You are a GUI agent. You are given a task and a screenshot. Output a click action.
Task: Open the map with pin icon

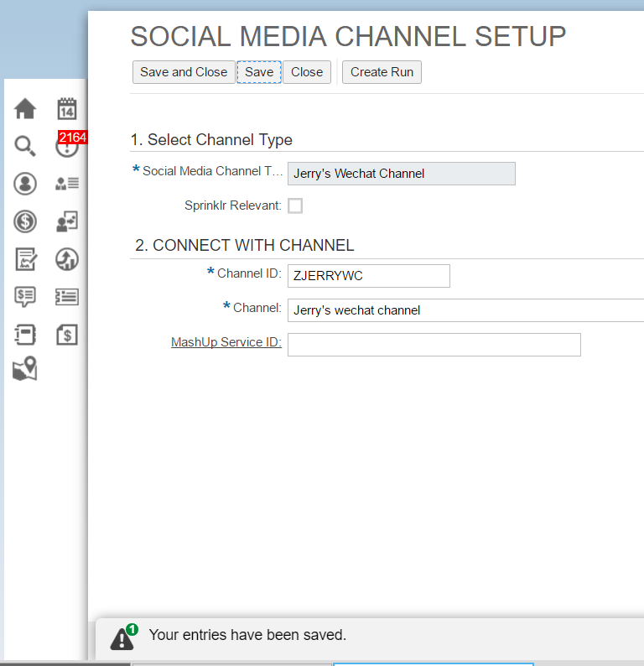[x=25, y=368]
